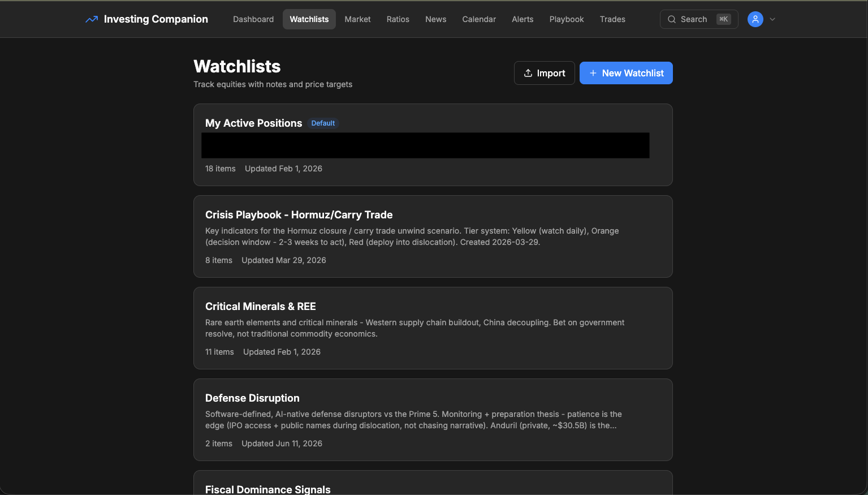Viewport: 868px width, 495px height.
Task: Click the search magnifier icon
Action: 672,19
